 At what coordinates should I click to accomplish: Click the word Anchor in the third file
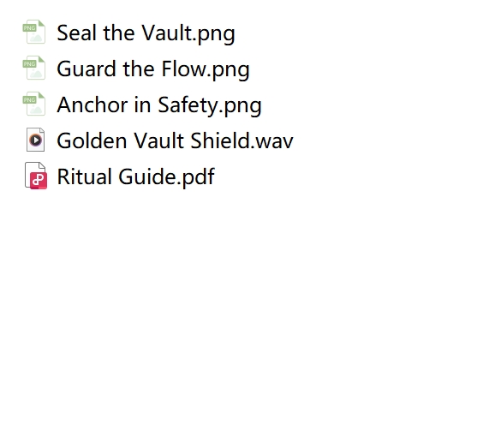(92, 105)
